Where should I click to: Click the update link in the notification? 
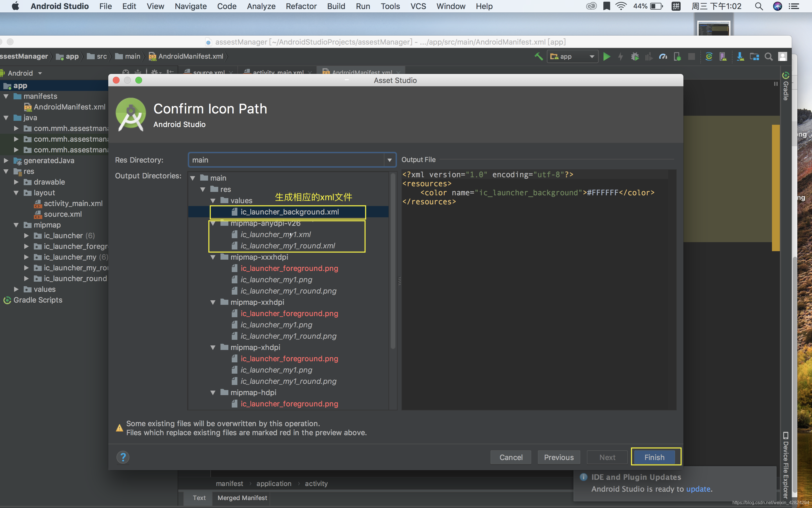698,489
